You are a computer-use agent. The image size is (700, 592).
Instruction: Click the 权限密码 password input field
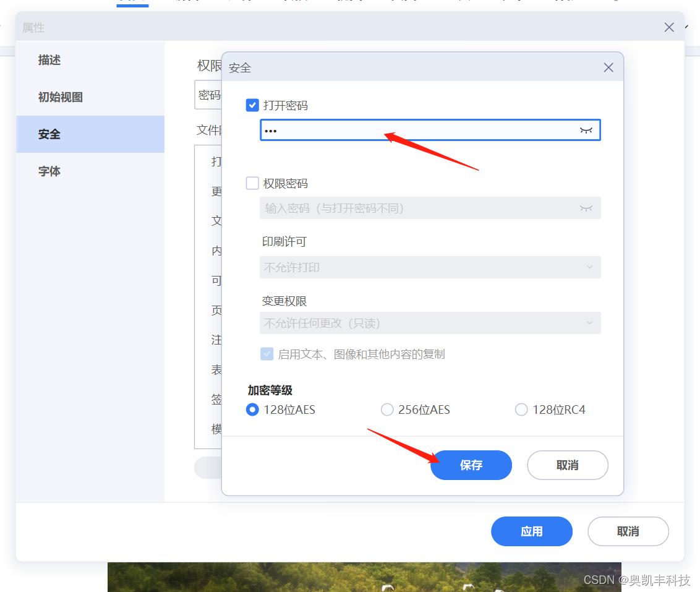[x=430, y=208]
